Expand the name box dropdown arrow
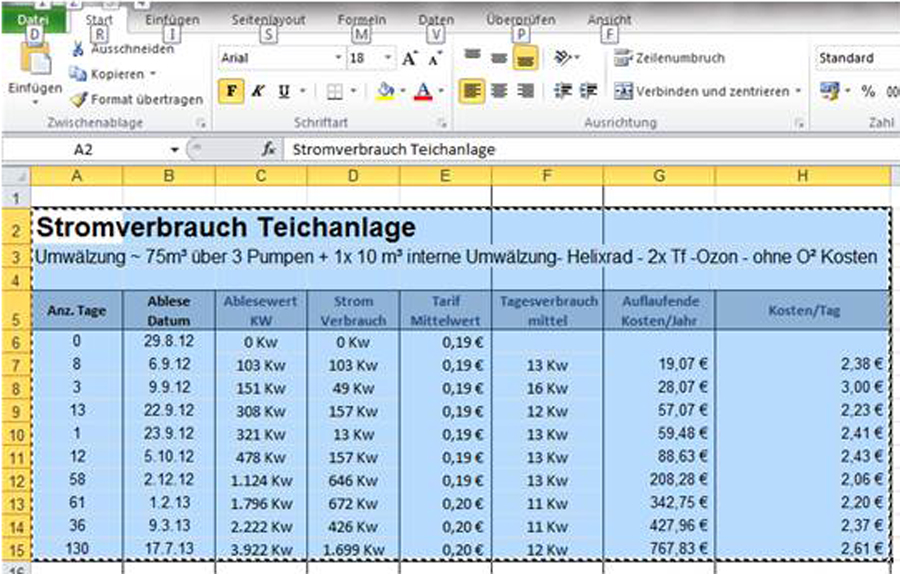Screen dimensions: 900x574 click(x=174, y=149)
